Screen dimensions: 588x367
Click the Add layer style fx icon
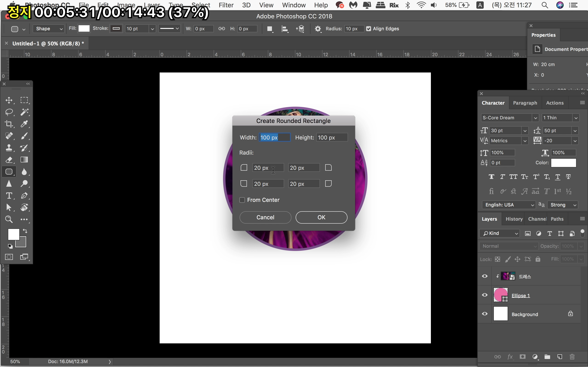click(x=510, y=356)
